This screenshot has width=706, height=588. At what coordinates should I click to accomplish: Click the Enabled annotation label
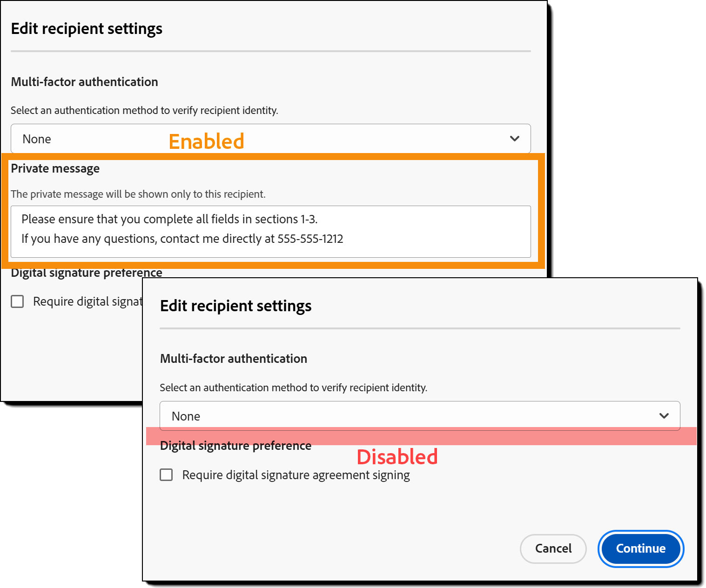click(x=206, y=140)
